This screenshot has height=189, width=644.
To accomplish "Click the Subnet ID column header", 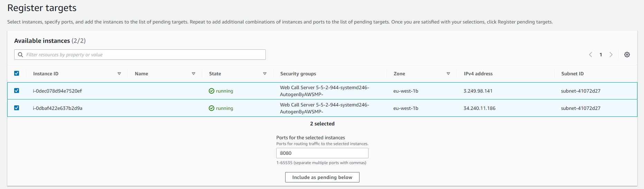I will pyautogui.click(x=572, y=74).
